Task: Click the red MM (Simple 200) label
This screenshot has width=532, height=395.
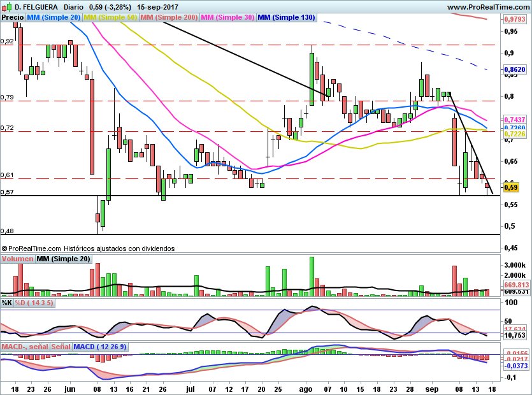Action: pos(168,18)
